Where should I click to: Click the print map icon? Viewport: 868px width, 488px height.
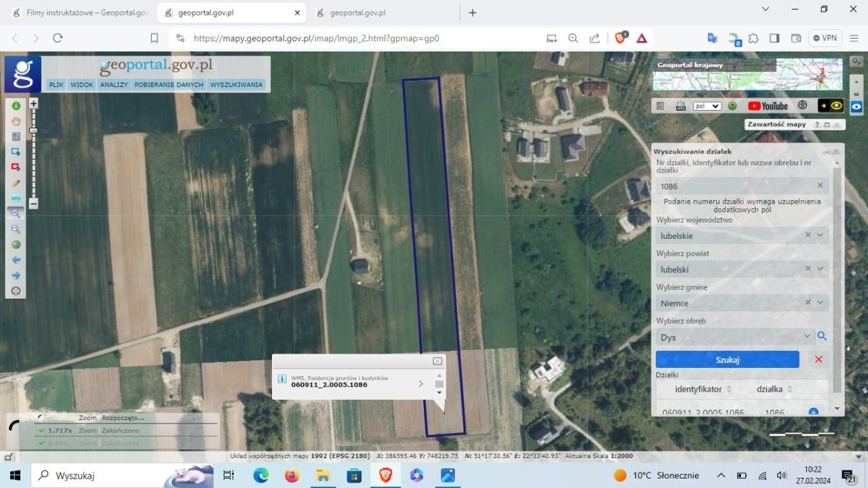(x=681, y=106)
